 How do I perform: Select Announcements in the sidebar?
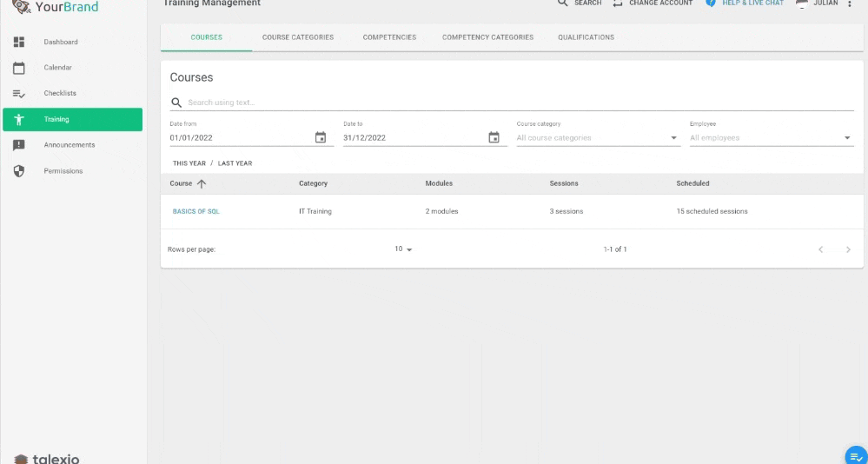point(70,145)
